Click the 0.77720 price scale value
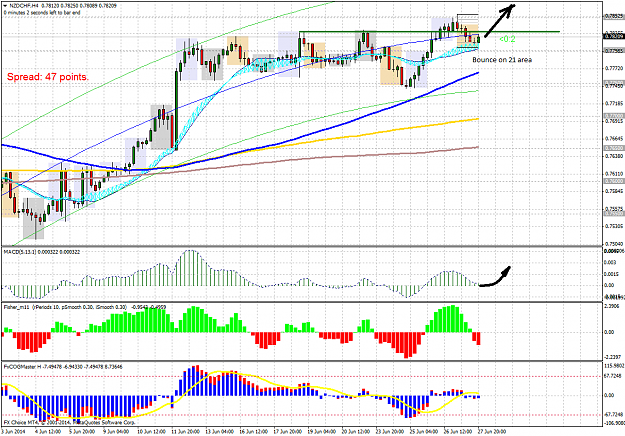Image resolution: width=625 pixels, height=436 pixels. (x=614, y=69)
